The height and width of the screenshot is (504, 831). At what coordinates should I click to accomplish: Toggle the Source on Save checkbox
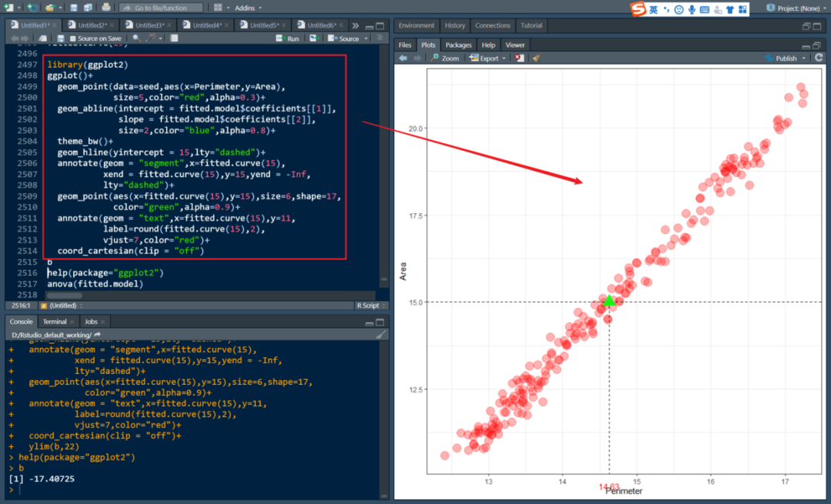click(73, 38)
